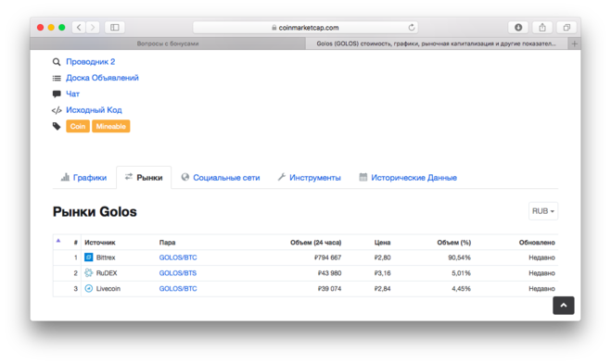Sort table by the rank arrow header
Screen dimensions: 611x364
pos(58,241)
